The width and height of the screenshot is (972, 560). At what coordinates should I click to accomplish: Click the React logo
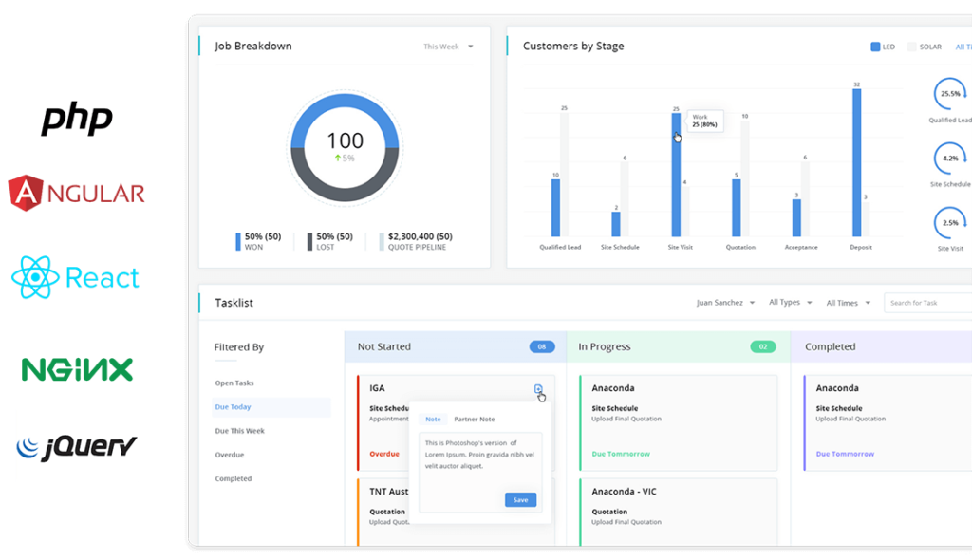pos(75,277)
